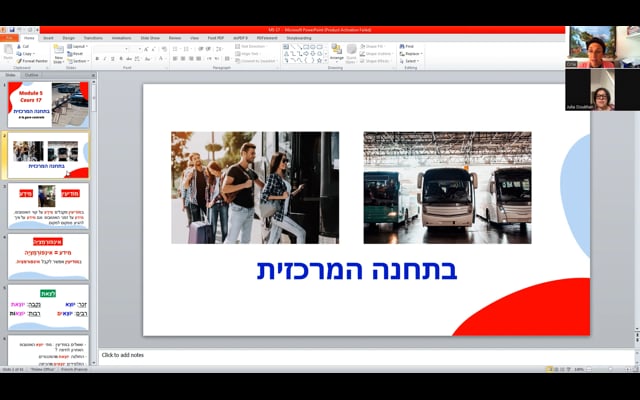Insert a New Slide

pyautogui.click(x=59, y=54)
